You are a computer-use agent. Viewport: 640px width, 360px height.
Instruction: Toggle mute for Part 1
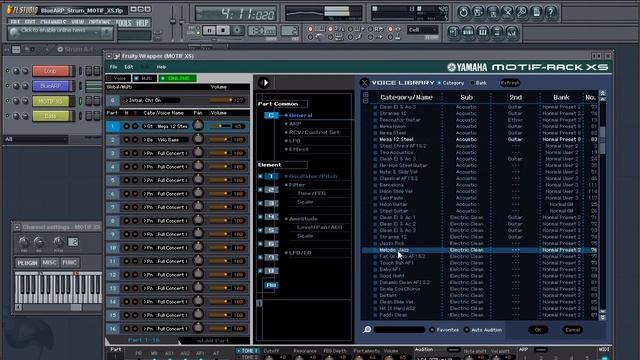(x=127, y=127)
